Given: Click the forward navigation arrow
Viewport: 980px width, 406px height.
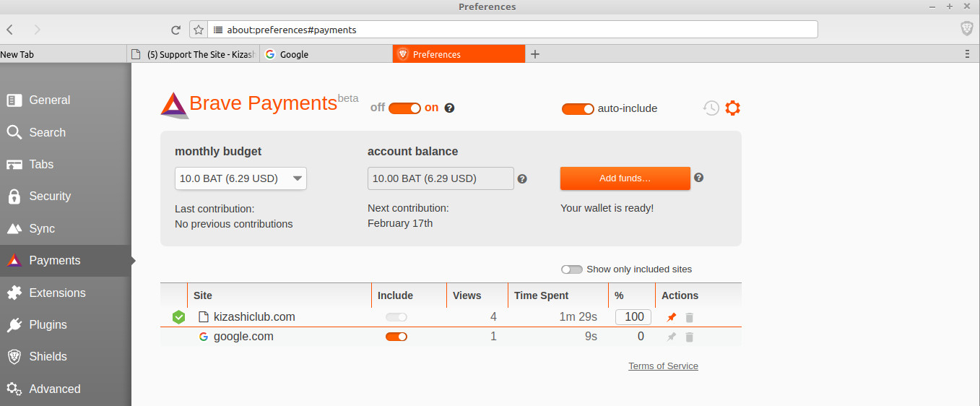Looking at the screenshot, I should click(37, 30).
